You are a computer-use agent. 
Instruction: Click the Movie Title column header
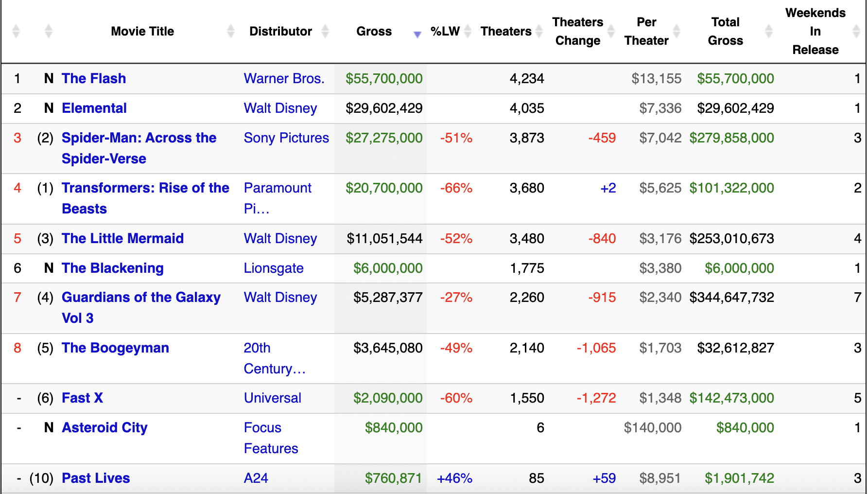pyautogui.click(x=142, y=31)
